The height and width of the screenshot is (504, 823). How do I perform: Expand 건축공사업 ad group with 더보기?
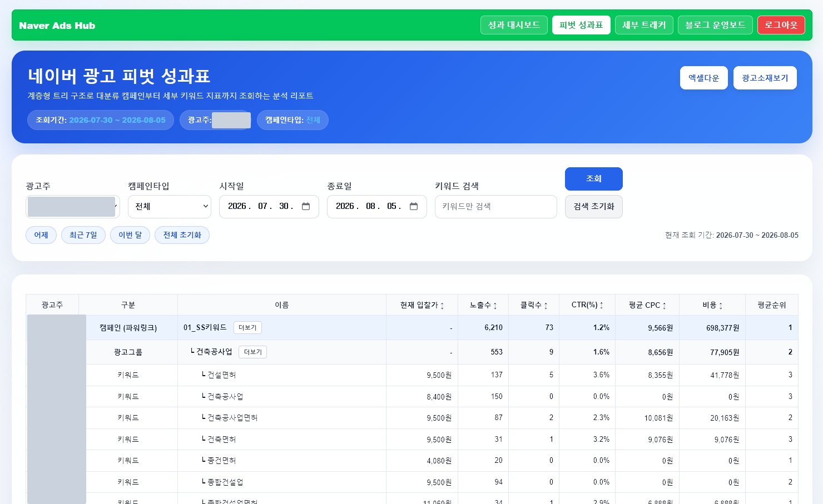252,352
